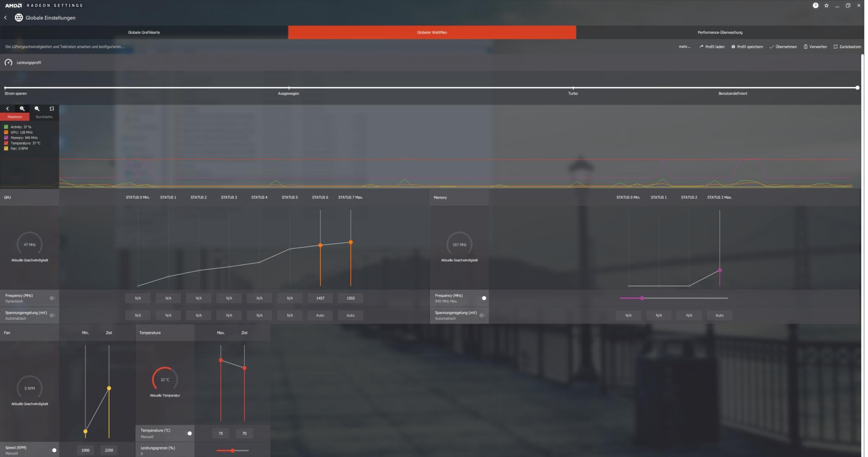
Task: Click the GPU Status 7 voltage Auto field
Action: coord(351,316)
